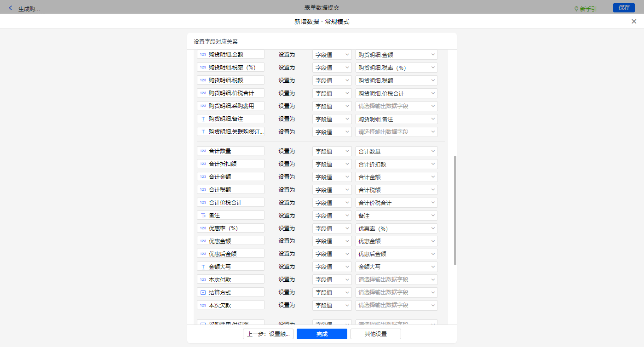Open output field dropdown for 结算方式
The image size is (644, 347).
[396, 292]
